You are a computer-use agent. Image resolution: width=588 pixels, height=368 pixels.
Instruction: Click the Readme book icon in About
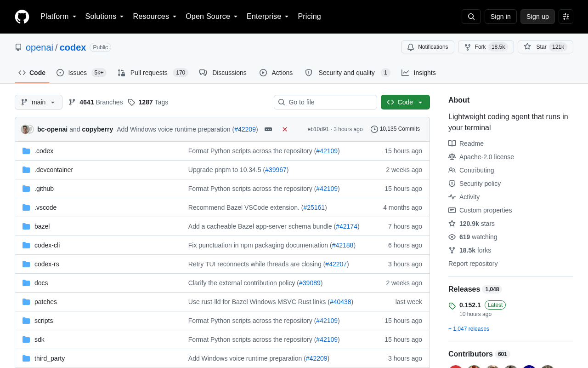pos(452,144)
